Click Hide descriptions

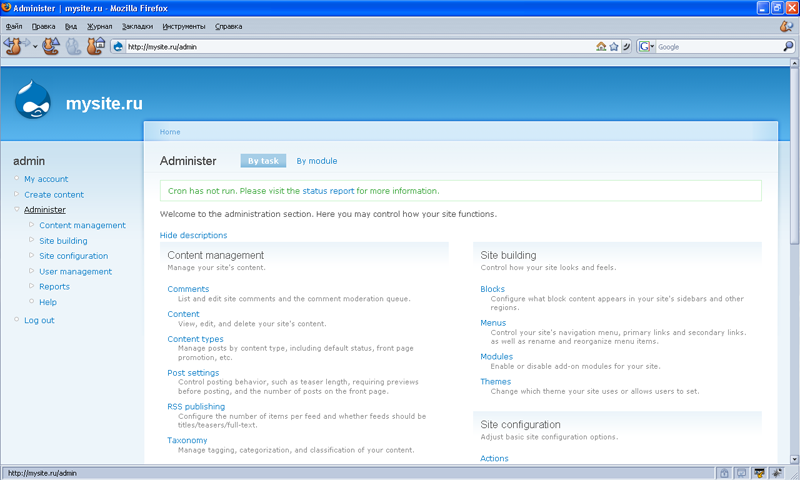point(193,235)
